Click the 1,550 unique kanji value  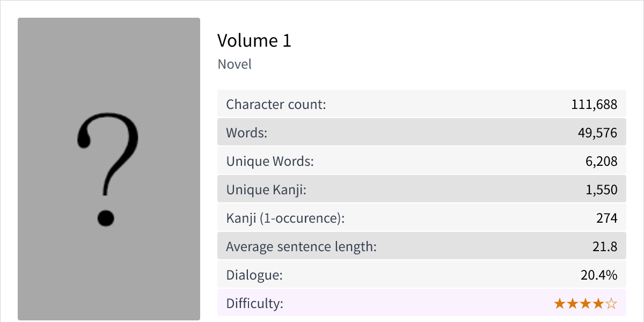coord(601,189)
